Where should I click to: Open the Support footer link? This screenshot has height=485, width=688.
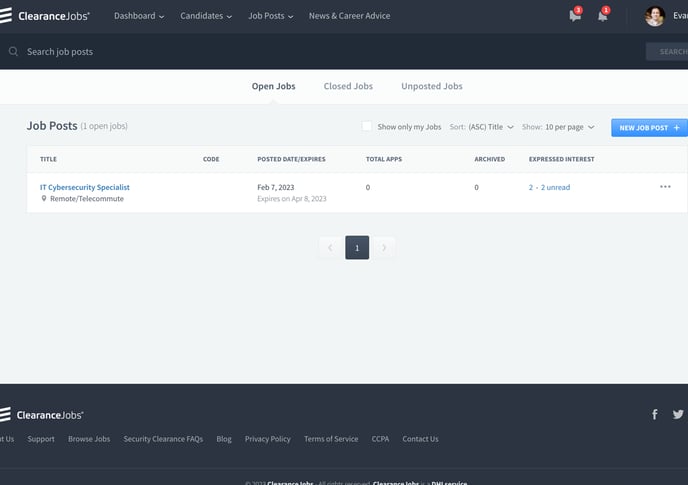[41, 439]
